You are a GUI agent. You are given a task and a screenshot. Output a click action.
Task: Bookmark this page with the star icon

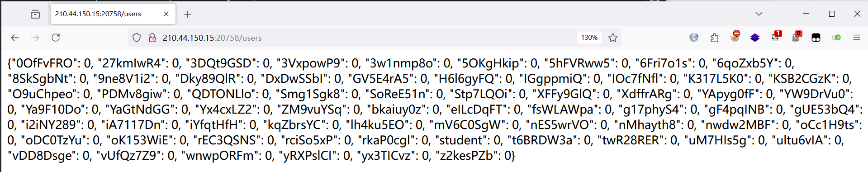(613, 38)
